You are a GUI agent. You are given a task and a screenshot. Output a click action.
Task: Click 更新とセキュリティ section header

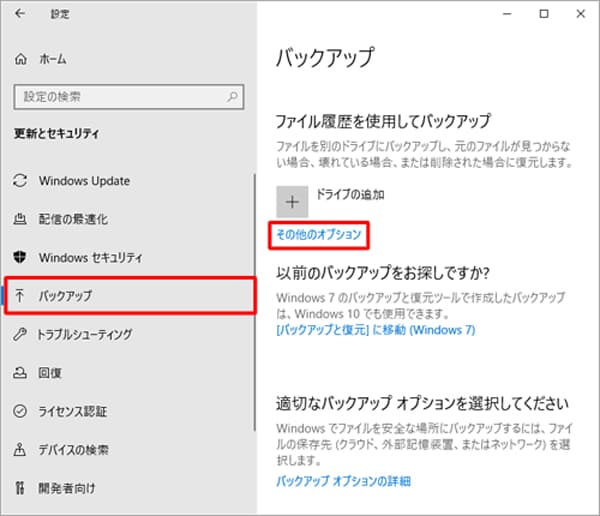coord(57,133)
